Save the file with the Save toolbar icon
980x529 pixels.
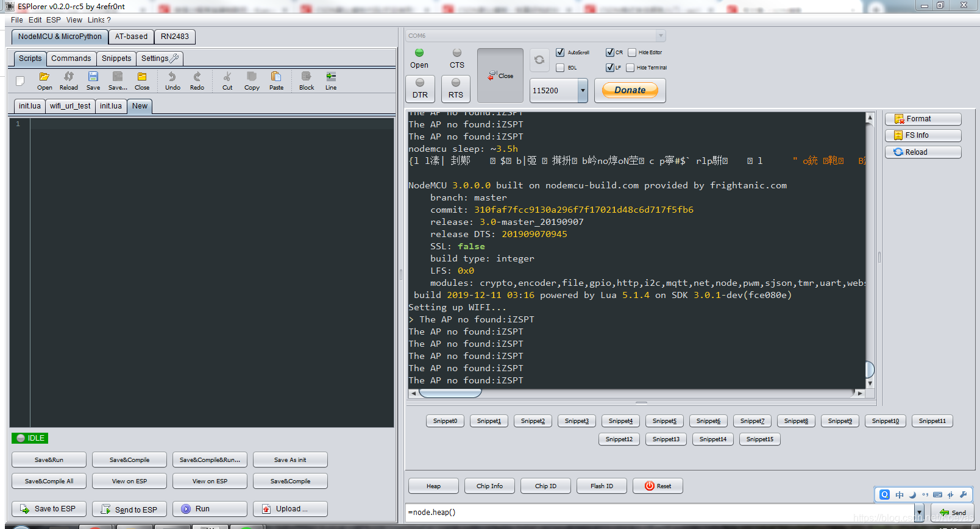(93, 80)
